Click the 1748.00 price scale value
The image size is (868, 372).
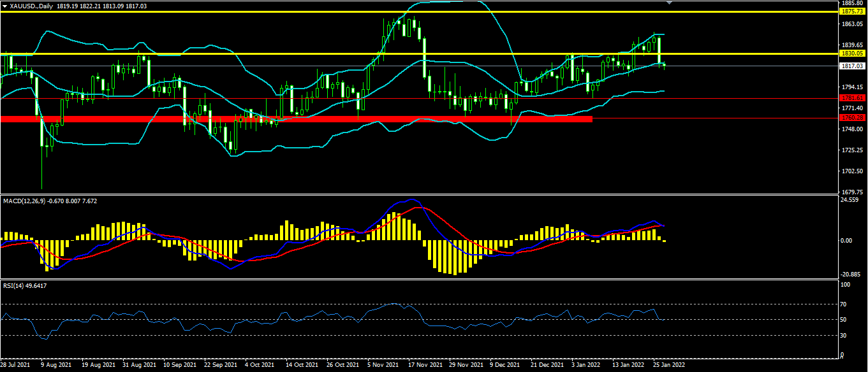[851, 129]
